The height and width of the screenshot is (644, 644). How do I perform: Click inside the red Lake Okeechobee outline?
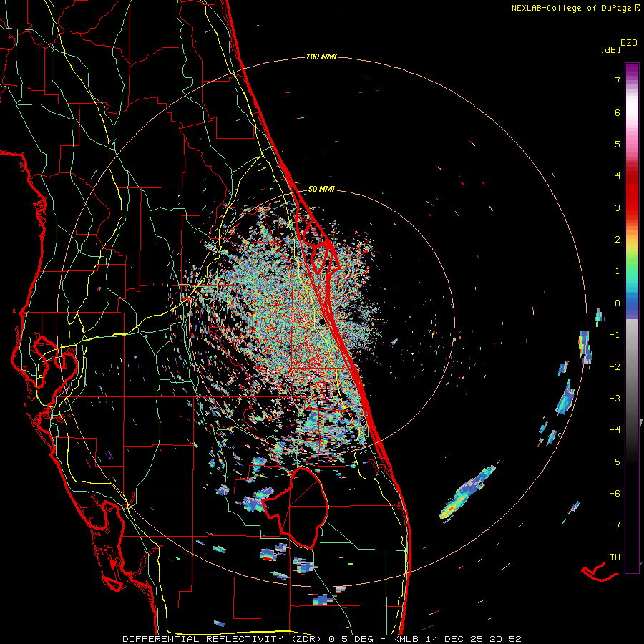(304, 507)
